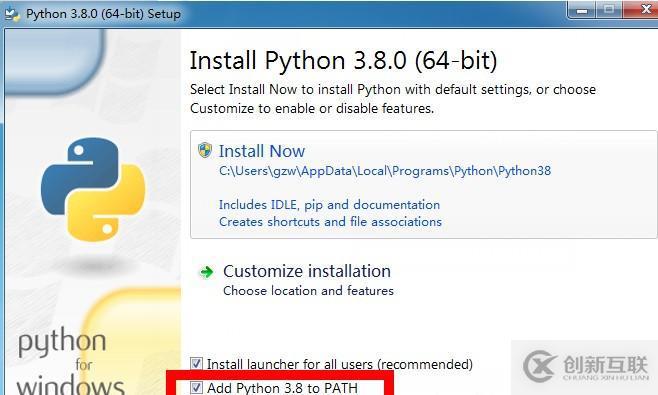This screenshot has width=658, height=395.
Task: Click the install path C:\Users\gzw\AppData text
Action: pyautogui.click(x=385, y=171)
